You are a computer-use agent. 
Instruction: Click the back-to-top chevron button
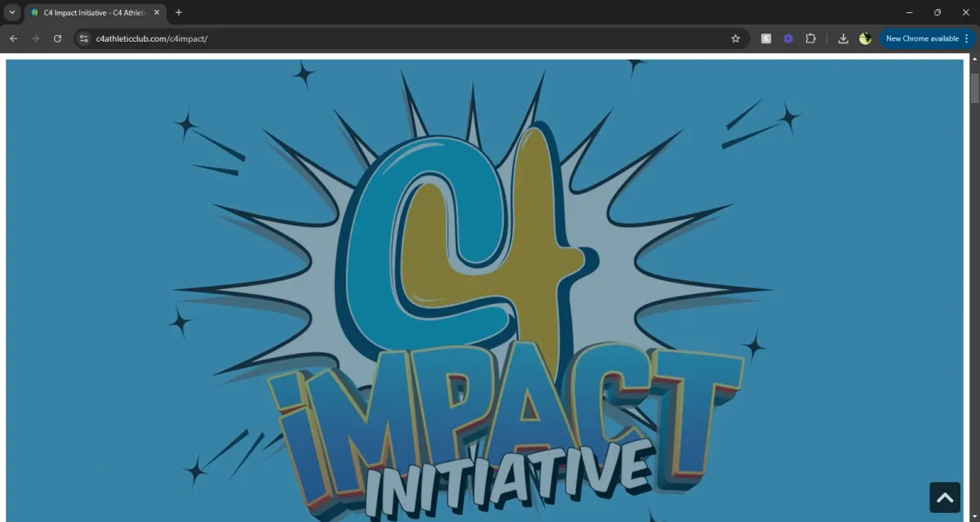coord(945,497)
